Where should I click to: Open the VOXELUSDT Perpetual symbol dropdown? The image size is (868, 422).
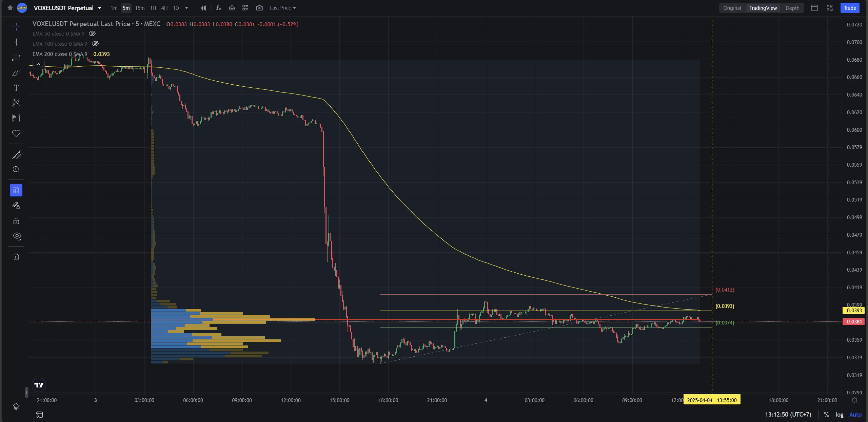[x=99, y=8]
